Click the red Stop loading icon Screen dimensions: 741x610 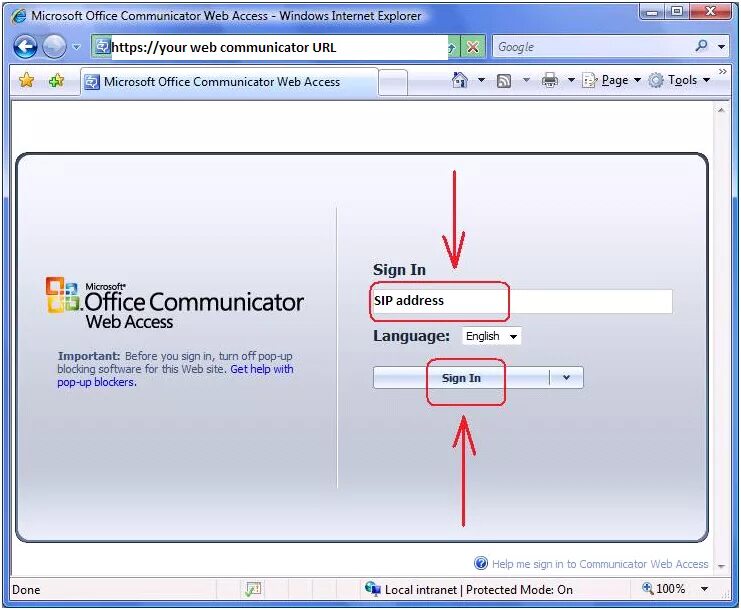click(472, 47)
